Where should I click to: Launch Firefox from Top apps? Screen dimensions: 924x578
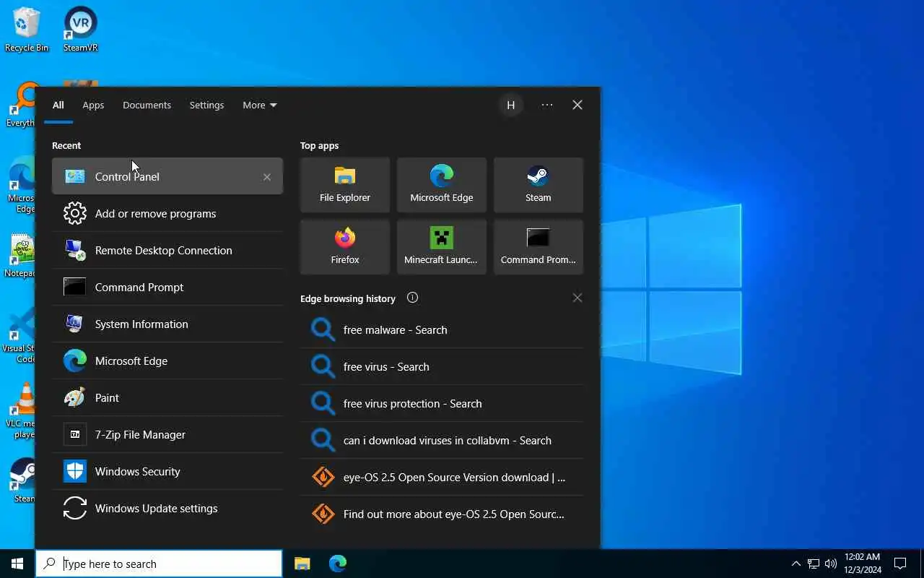pos(345,247)
